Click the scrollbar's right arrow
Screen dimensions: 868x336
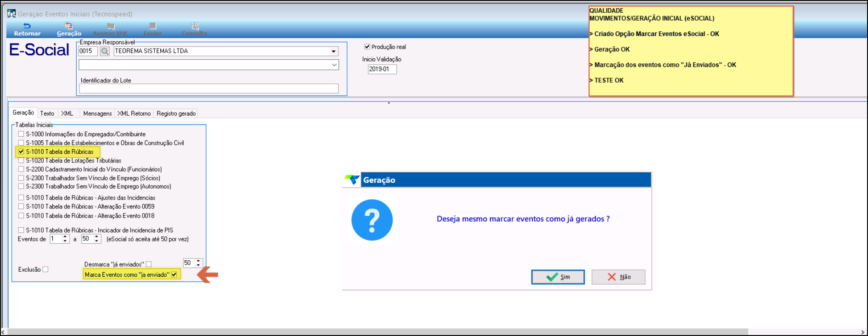pos(862,332)
